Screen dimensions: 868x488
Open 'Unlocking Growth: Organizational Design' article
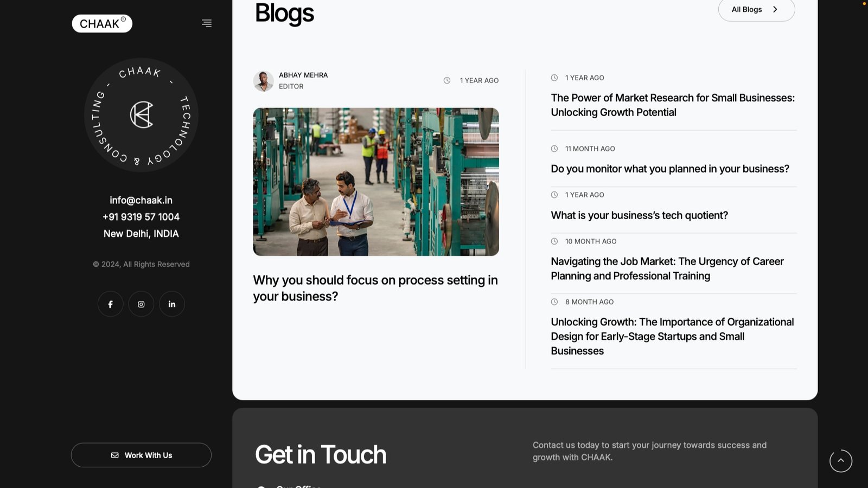coord(672,336)
